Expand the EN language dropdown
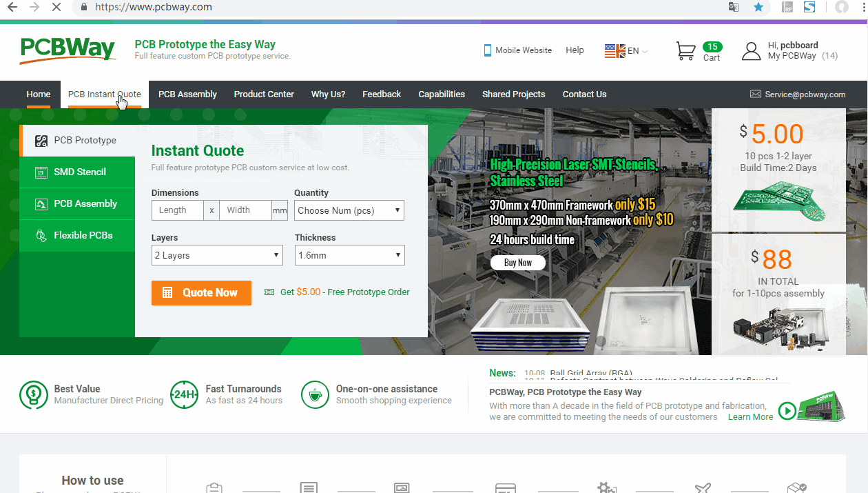 coord(638,51)
